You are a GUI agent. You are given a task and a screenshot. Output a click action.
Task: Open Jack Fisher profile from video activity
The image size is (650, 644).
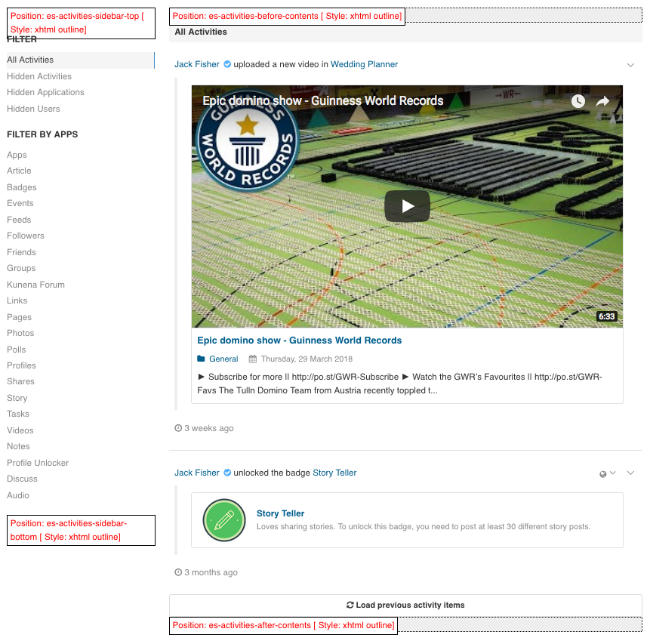click(x=197, y=64)
